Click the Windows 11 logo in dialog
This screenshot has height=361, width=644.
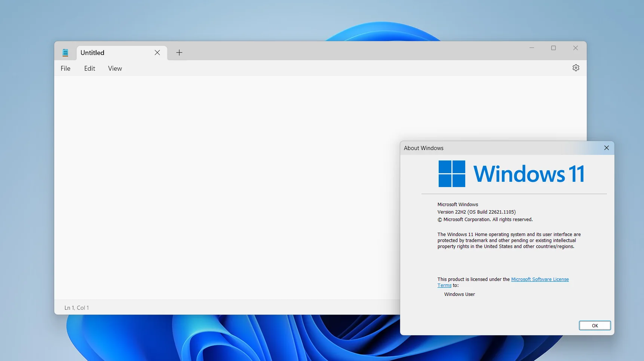[511, 174]
